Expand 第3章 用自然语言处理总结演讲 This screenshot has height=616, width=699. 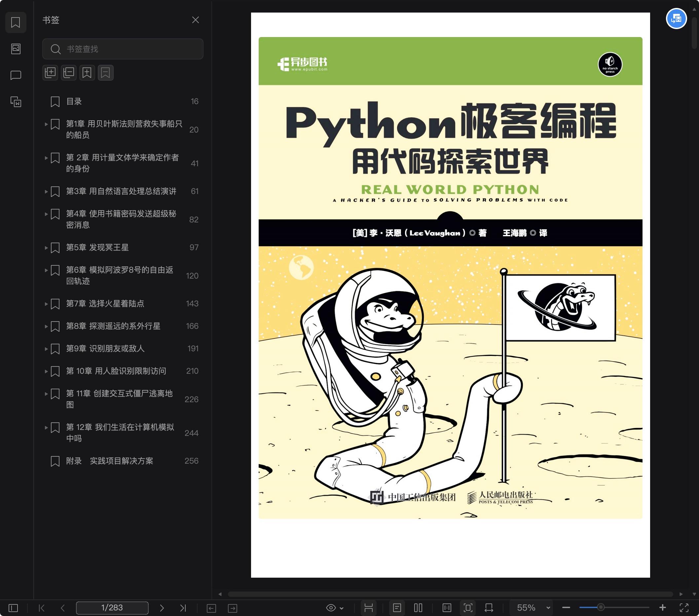(x=46, y=192)
